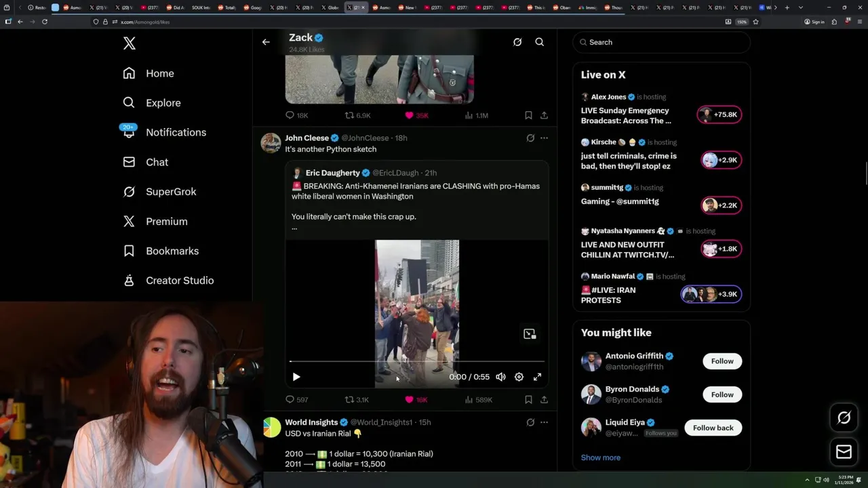Follow Byron Donalds
This screenshot has height=488, width=868.
pyautogui.click(x=722, y=394)
